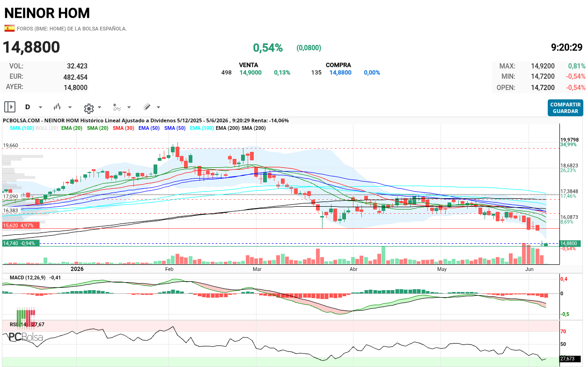
Task: Toggle the side panel icon in the chart toolbar
Action: coord(10,107)
